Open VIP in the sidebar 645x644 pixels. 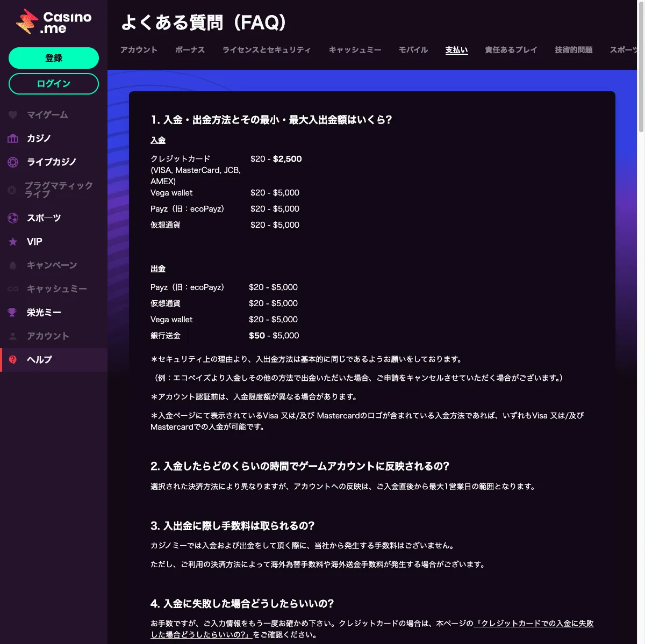pyautogui.click(x=54, y=242)
